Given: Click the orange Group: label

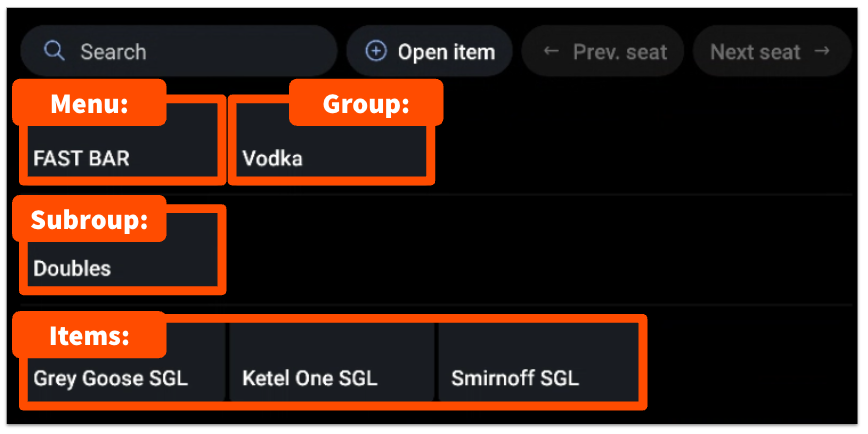Looking at the screenshot, I should pyautogui.click(x=366, y=104).
